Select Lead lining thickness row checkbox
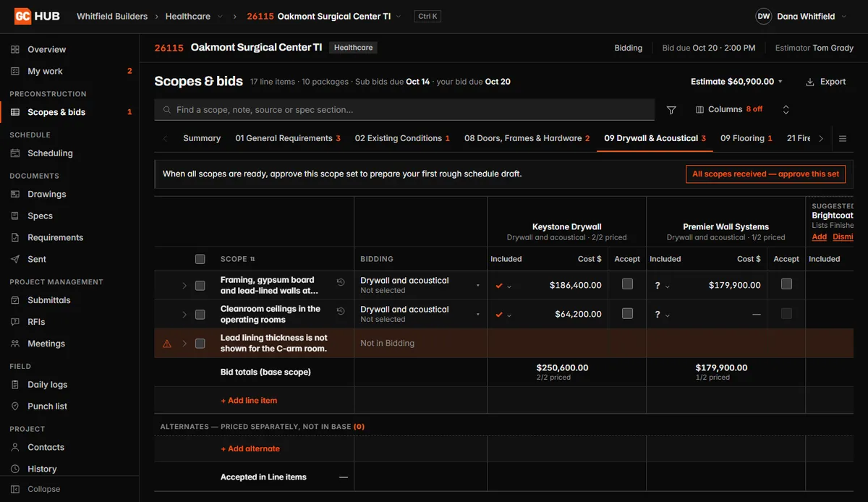The height and width of the screenshot is (502, 868). pyautogui.click(x=200, y=344)
